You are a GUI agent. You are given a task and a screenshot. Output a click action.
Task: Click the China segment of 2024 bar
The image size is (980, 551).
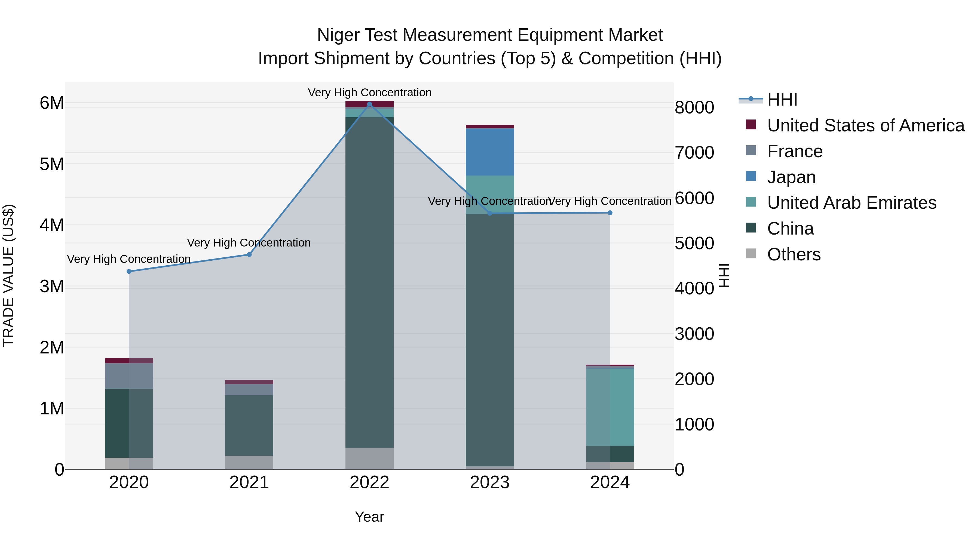[x=610, y=454]
